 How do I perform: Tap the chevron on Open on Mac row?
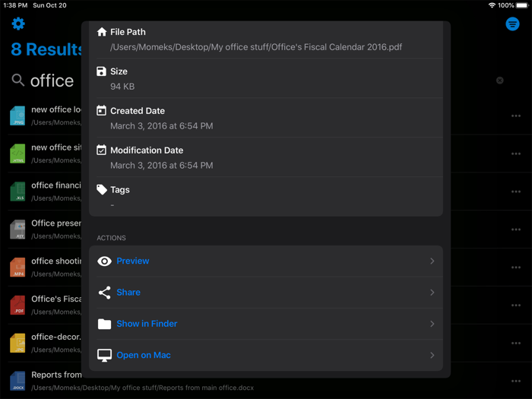432,355
